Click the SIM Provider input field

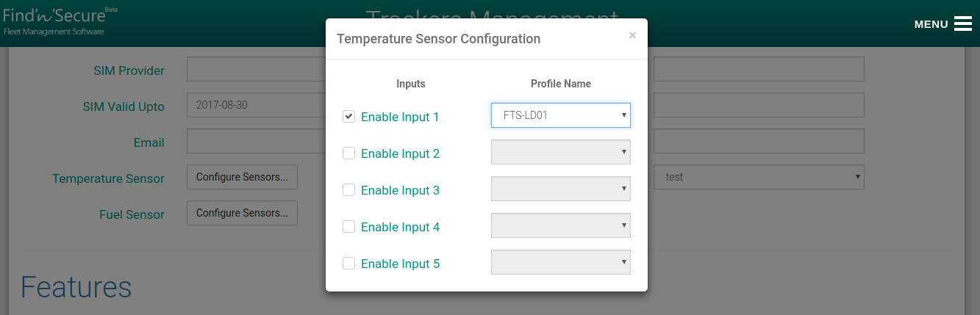(257, 69)
